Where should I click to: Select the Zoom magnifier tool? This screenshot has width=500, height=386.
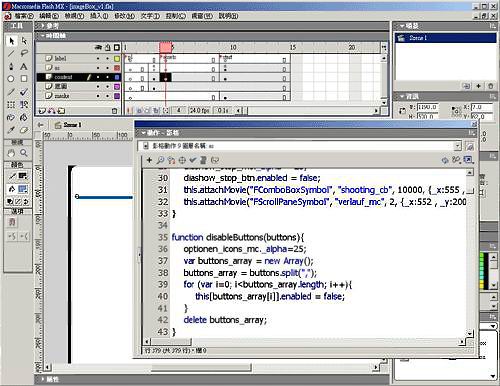click(x=24, y=153)
